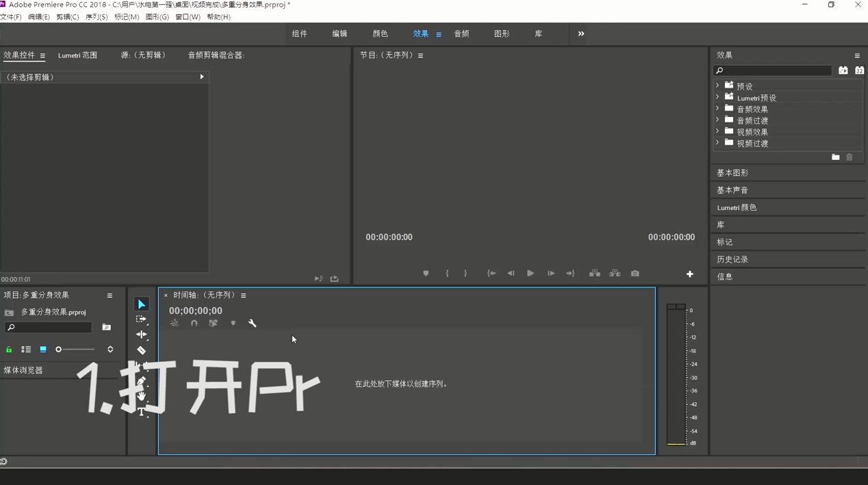Screen dimensions: 868x485
Task: Open the 媒体浏览器 panel
Action: (23, 370)
